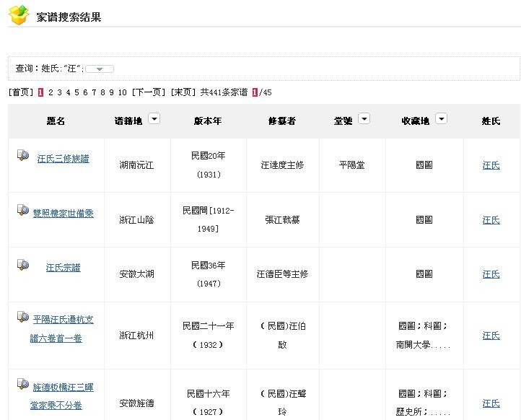
Task: Go to page 10
Action: point(122,92)
